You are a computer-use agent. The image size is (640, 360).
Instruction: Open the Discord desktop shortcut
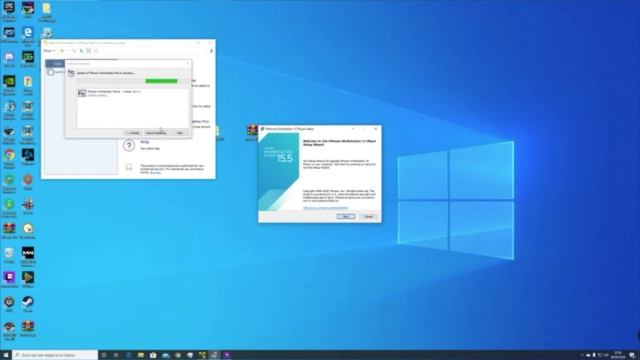(9, 59)
